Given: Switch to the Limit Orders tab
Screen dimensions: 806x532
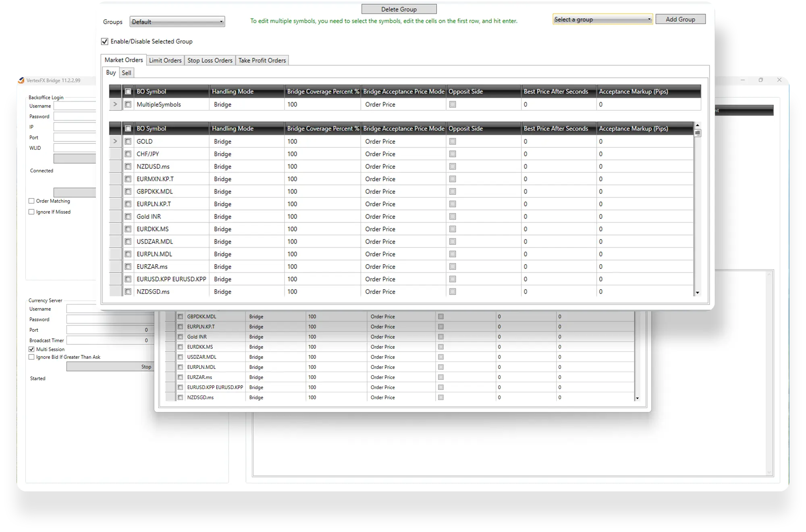Looking at the screenshot, I should click(165, 60).
